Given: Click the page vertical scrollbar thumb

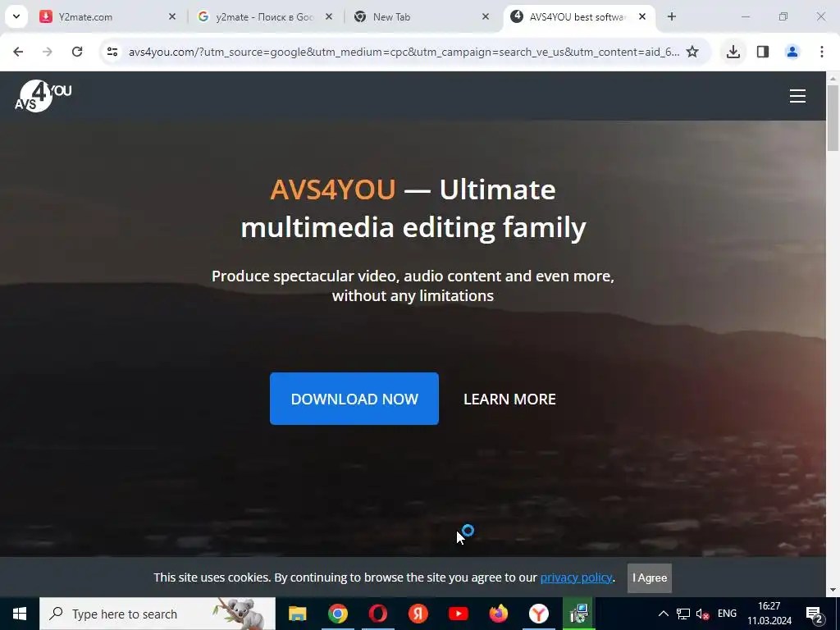Looking at the screenshot, I should tap(833, 118).
